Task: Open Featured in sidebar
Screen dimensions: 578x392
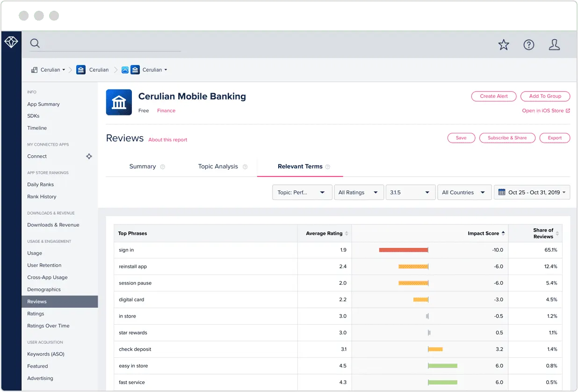Action: 37,366
